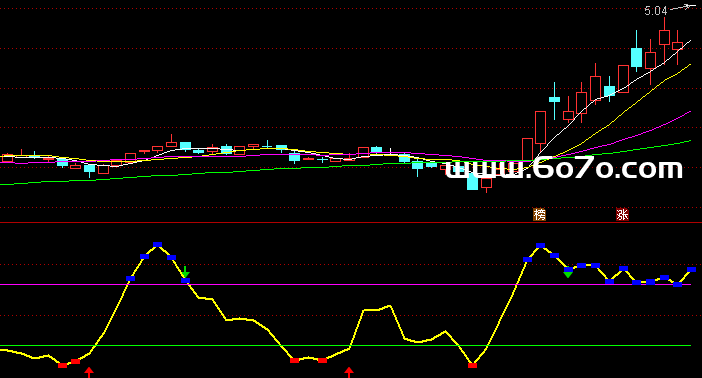Select the large cyan candlestick at the price low

pyautogui.click(x=472, y=181)
